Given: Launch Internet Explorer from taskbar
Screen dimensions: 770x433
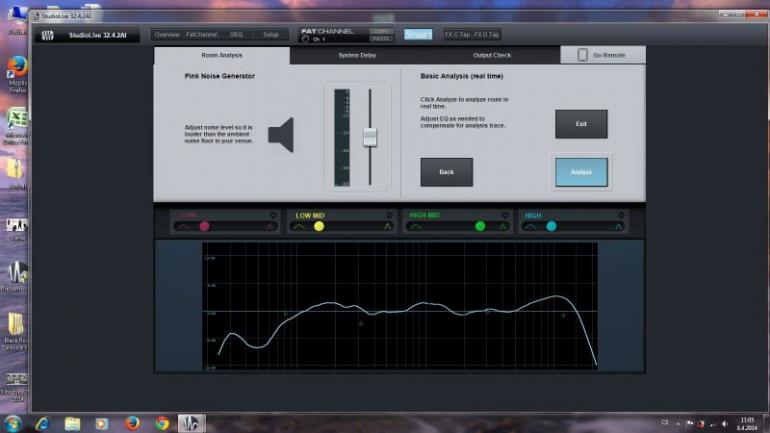Looking at the screenshot, I should [x=42, y=423].
